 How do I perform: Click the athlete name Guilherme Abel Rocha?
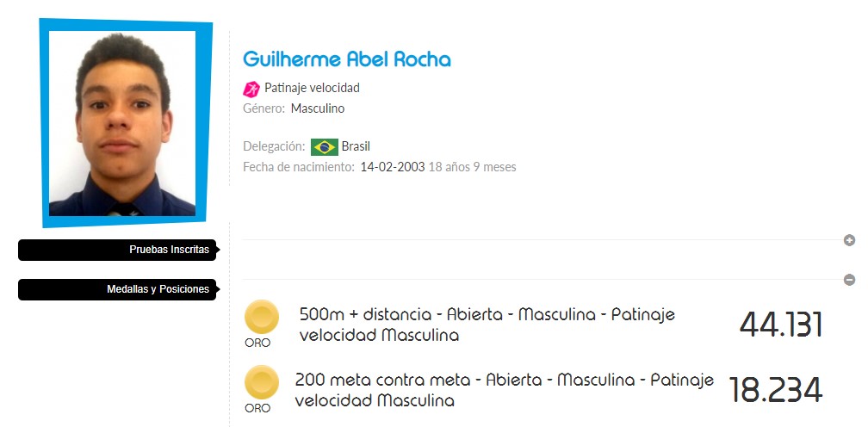click(347, 59)
